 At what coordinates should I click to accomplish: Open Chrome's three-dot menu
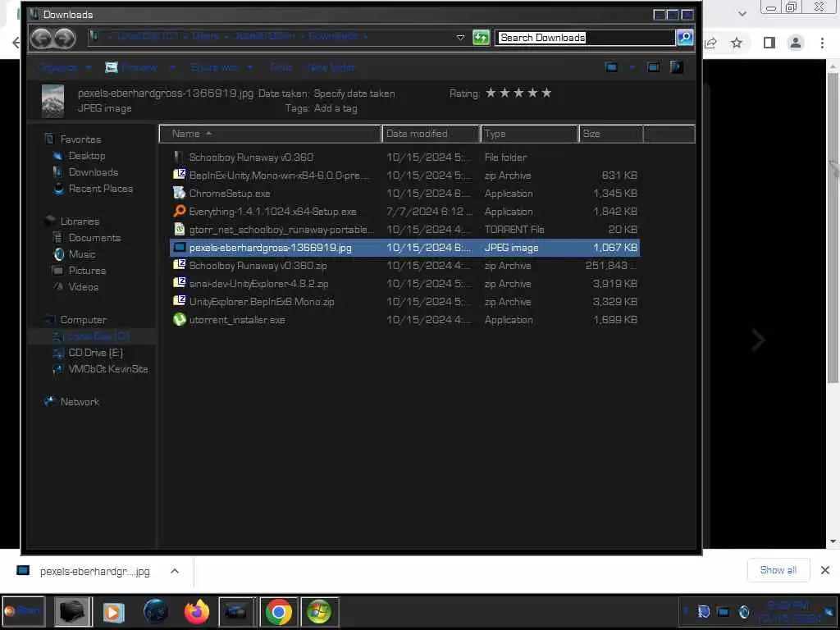click(822, 43)
